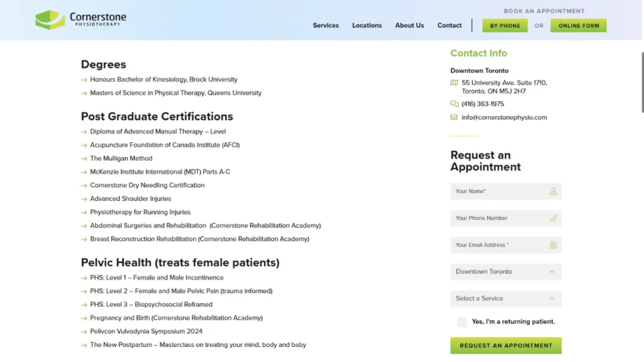Screen dimensions: 644x362
Task: Click the envelope icon beside the email address
Action: coord(454,117)
